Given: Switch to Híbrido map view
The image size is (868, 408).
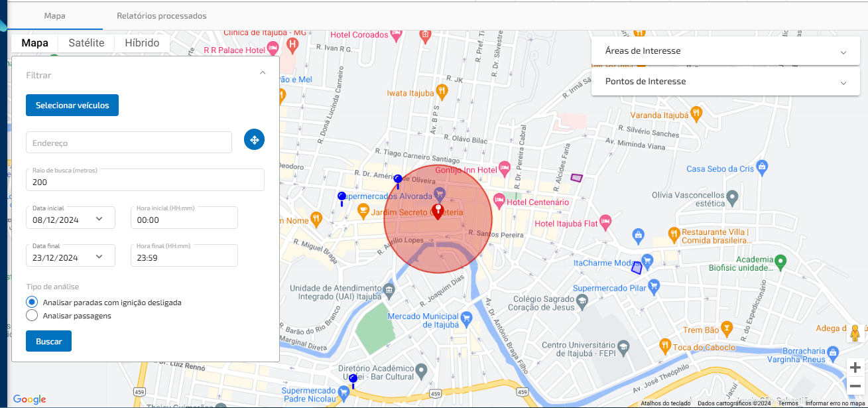Looking at the screenshot, I should click(142, 42).
